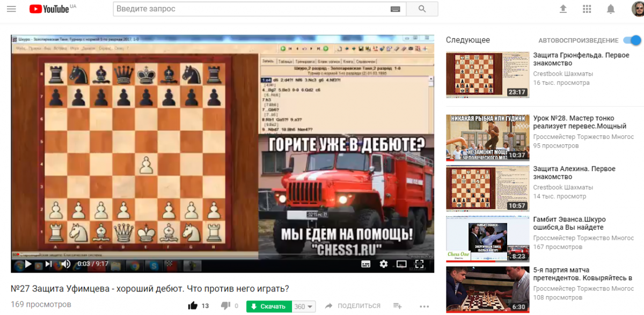Expand the three-dots more actions menu
Image resolution: width=644 pixels, height=315 pixels.
coord(425,306)
